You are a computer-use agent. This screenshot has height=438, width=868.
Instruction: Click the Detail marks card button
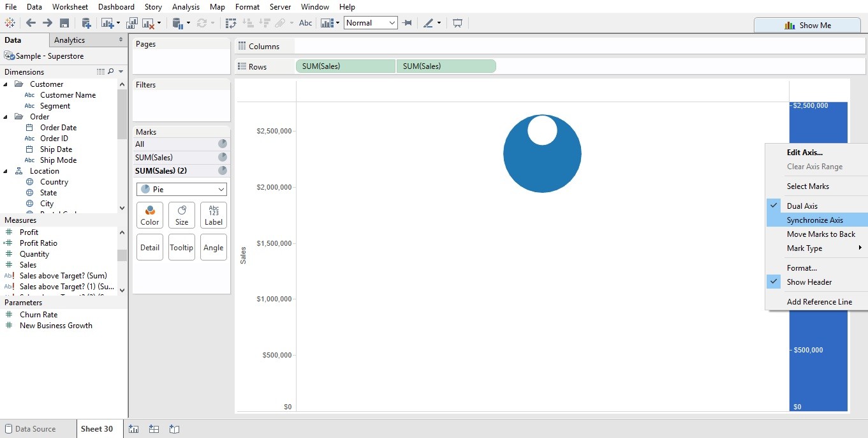(x=150, y=247)
